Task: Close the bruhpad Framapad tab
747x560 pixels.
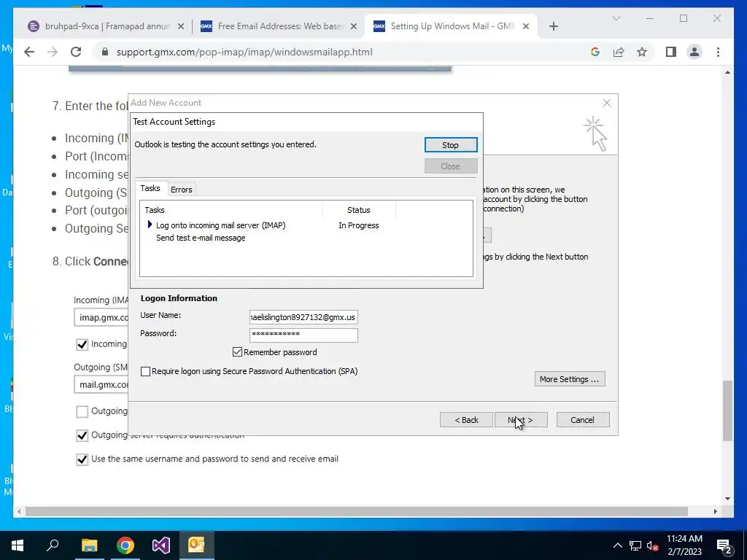Action: pos(181,26)
